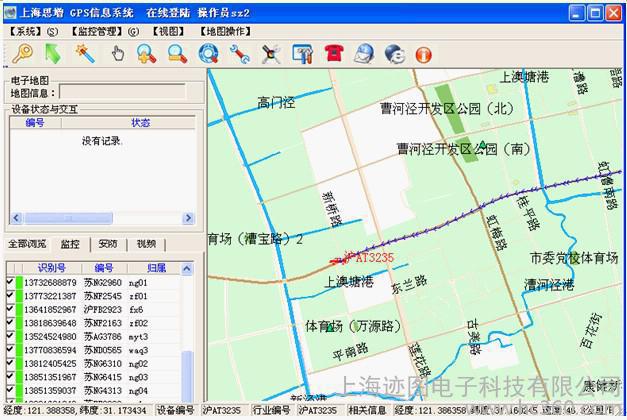Image resolution: width=627 pixels, height=420 pixels.
Task: Click the green marker at 体育场（万源路）
Action: (330, 328)
